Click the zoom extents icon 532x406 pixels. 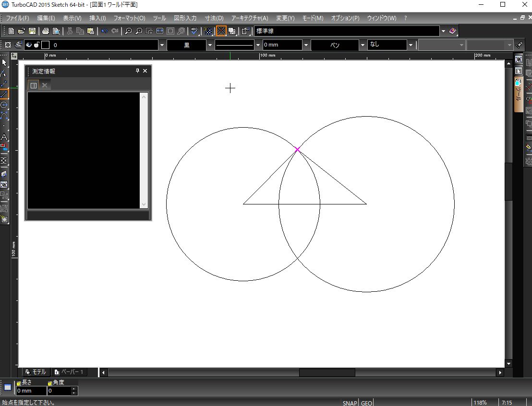point(160,31)
